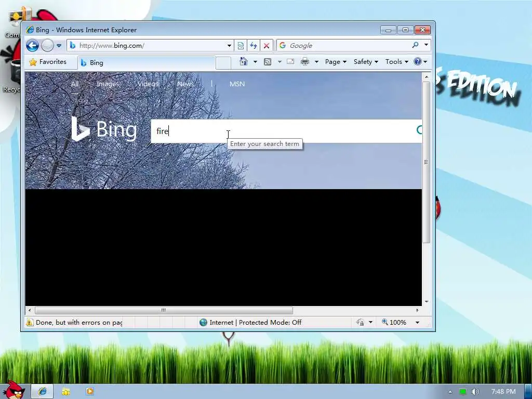532x399 pixels.
Task: Switch to Images search
Action: 108,84
